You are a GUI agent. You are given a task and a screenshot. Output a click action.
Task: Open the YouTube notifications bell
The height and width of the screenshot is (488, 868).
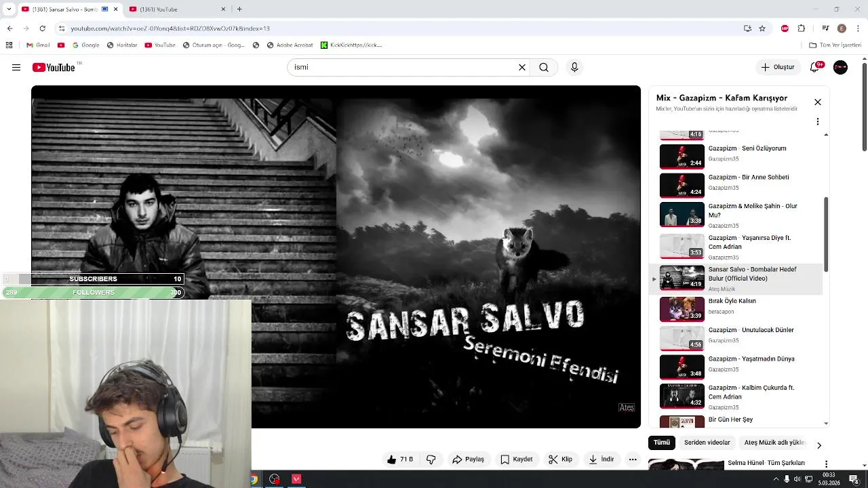pos(816,67)
